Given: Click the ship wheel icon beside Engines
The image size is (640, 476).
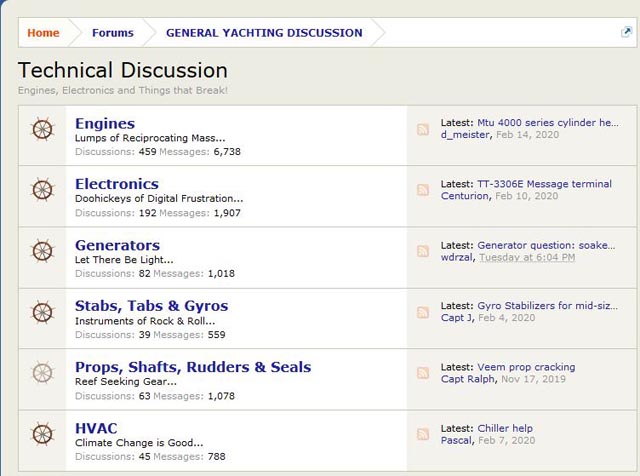Looking at the screenshot, I should (42, 129).
